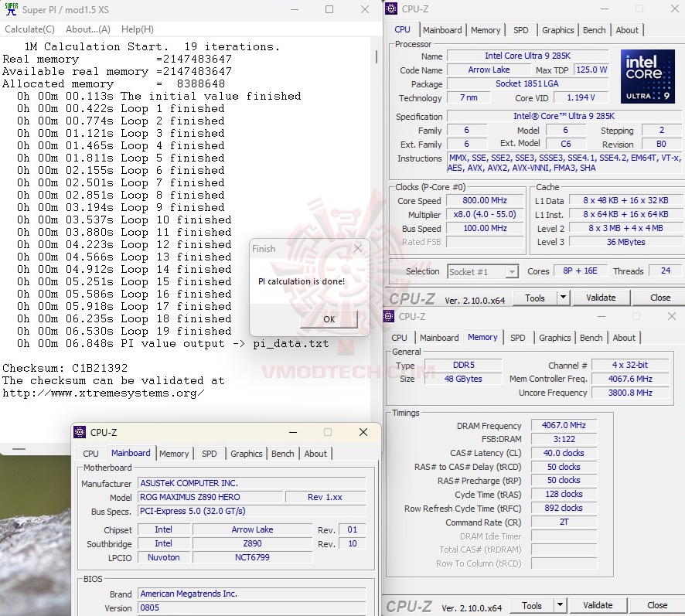This screenshot has width=685, height=616.
Task: Open Graphics tab in top CPU-Z window
Action: (x=558, y=30)
